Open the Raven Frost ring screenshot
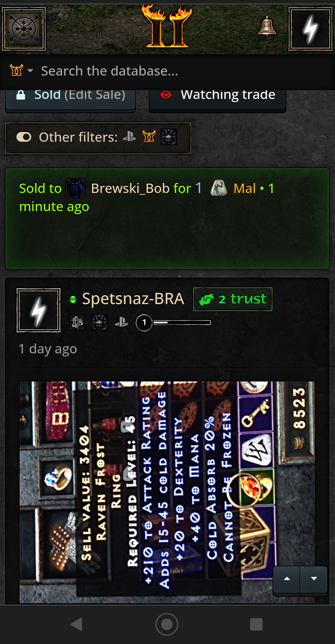Screen dimensions: 335x644 [x=167, y=492]
